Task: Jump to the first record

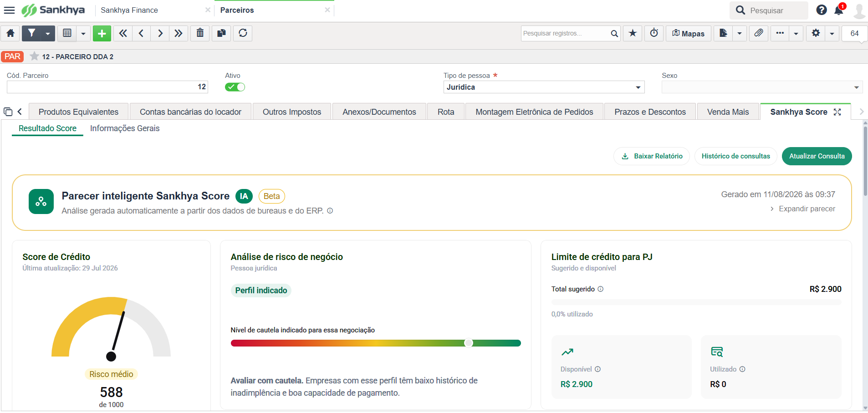Action: (x=123, y=33)
